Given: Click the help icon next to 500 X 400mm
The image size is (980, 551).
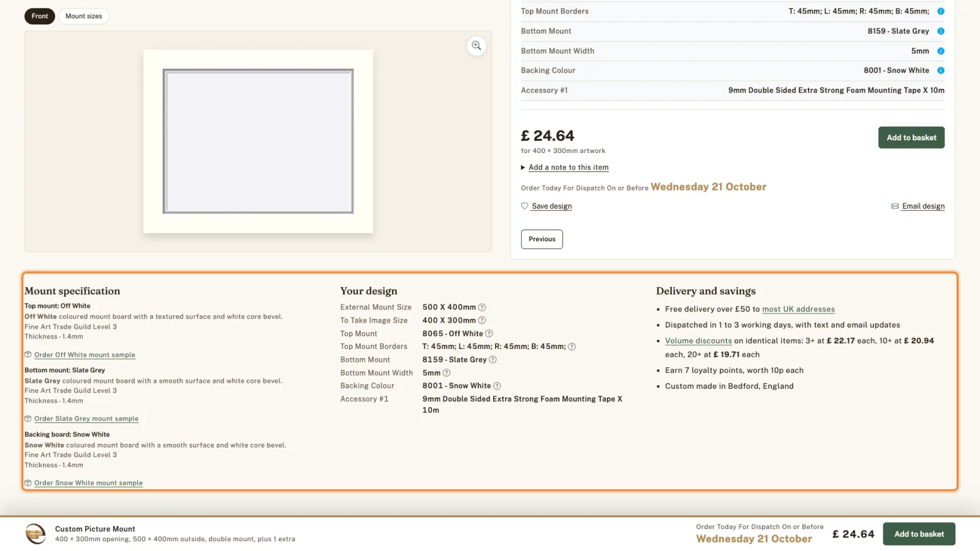Looking at the screenshot, I should (x=482, y=307).
